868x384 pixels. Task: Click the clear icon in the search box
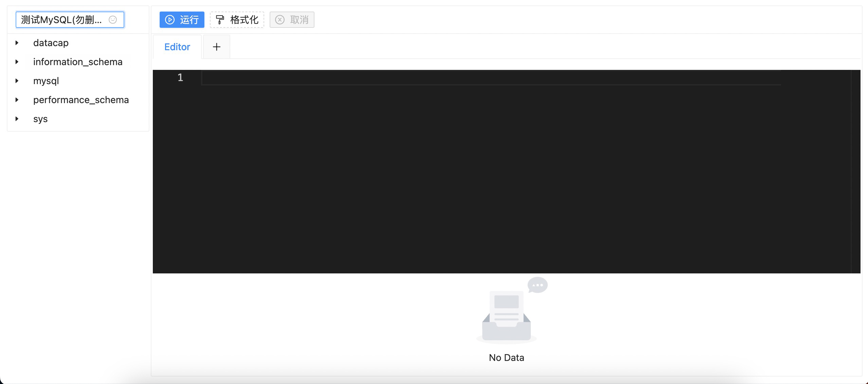113,20
